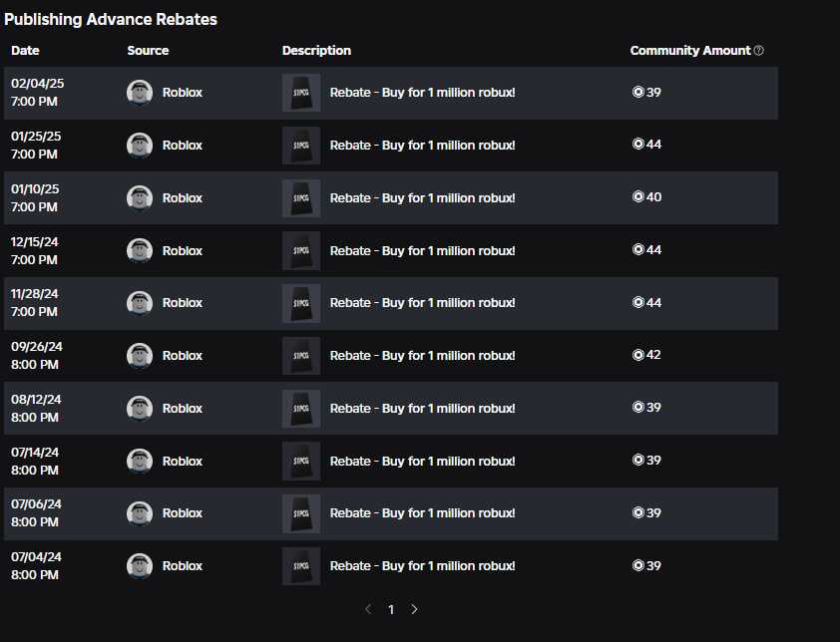Click Robux icon beside 40 in 01/10/25 row
The image size is (840, 642).
638,196
